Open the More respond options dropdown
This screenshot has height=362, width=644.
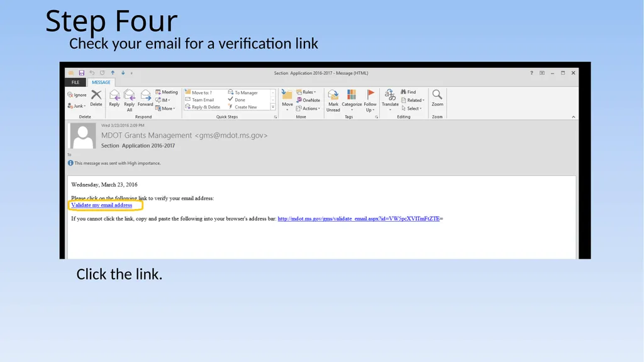(165, 108)
